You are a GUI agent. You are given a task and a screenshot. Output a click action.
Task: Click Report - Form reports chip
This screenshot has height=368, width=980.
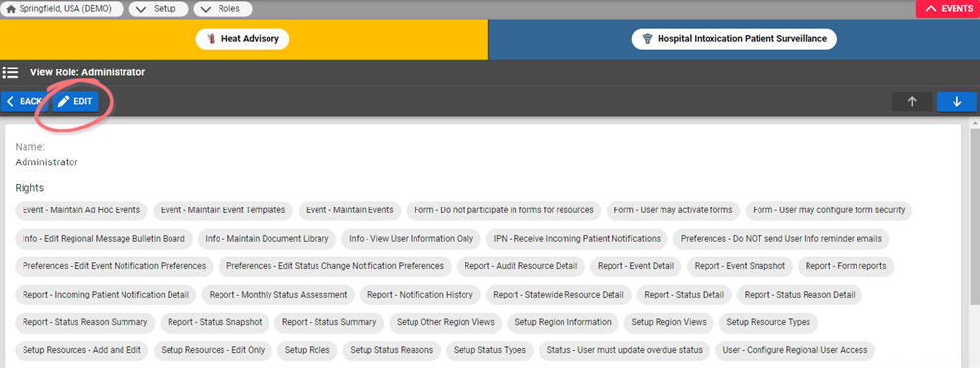[x=846, y=266]
